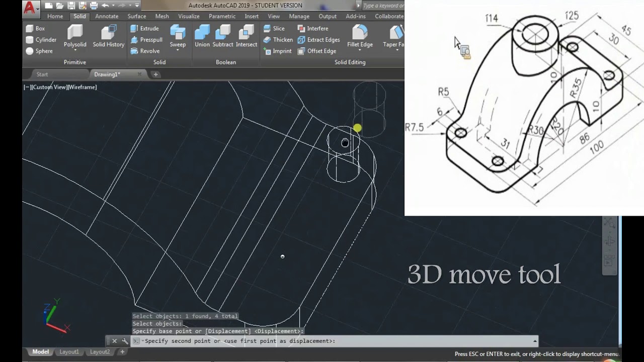Open the Undo history dropdown arrow
This screenshot has height=362, width=644.
113,6
